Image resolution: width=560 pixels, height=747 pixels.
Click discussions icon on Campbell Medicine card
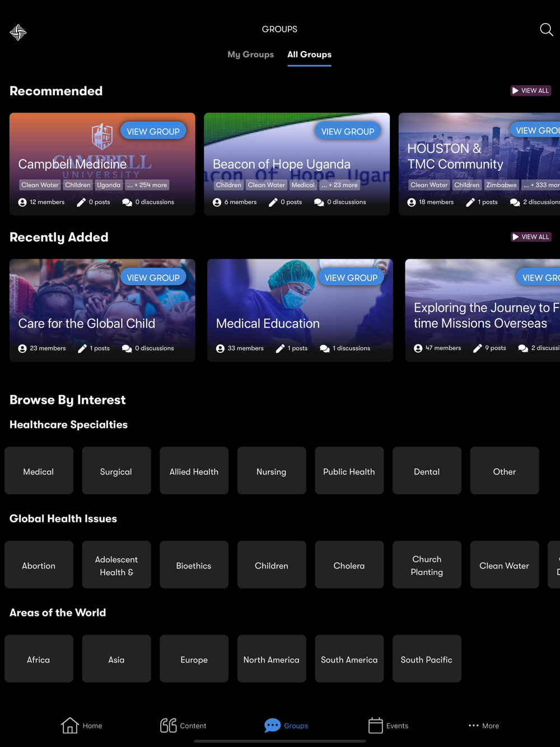127,202
